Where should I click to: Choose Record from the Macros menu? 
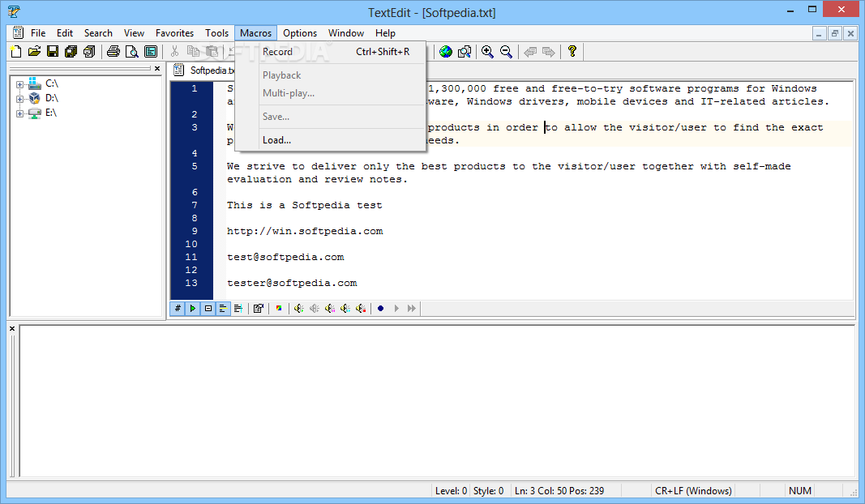coord(331,52)
